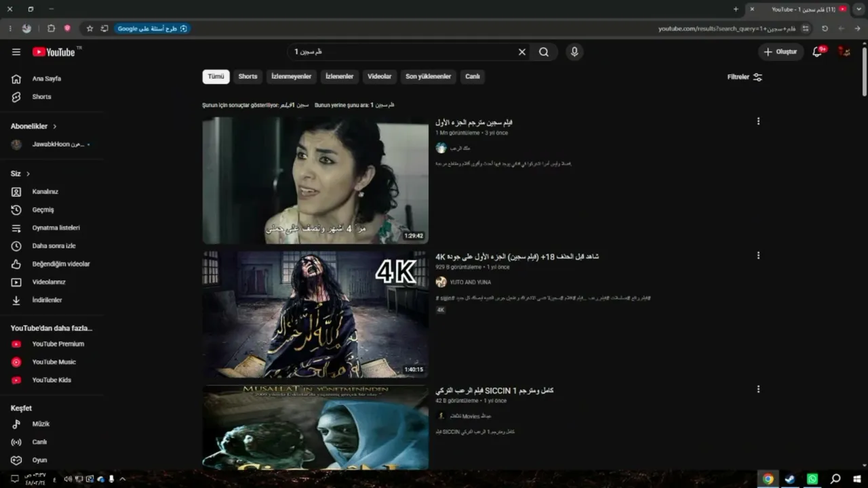
Task: Select the İzlenenler filter chip
Action: (x=339, y=77)
